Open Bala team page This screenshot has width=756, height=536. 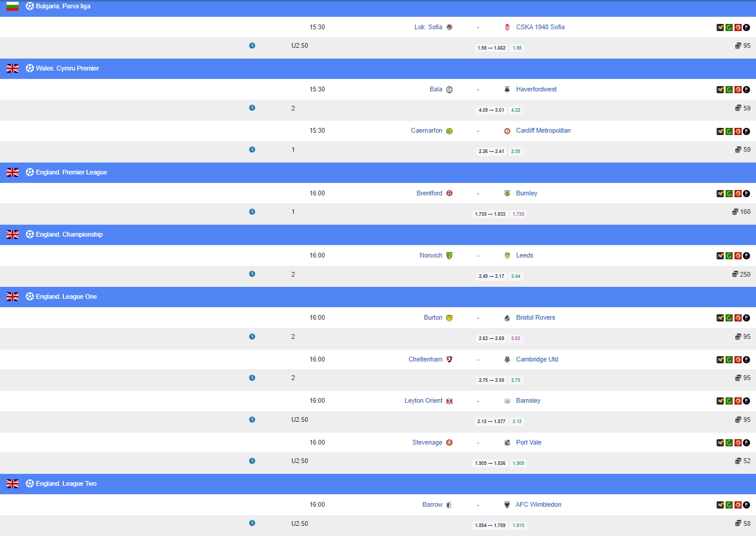437,89
